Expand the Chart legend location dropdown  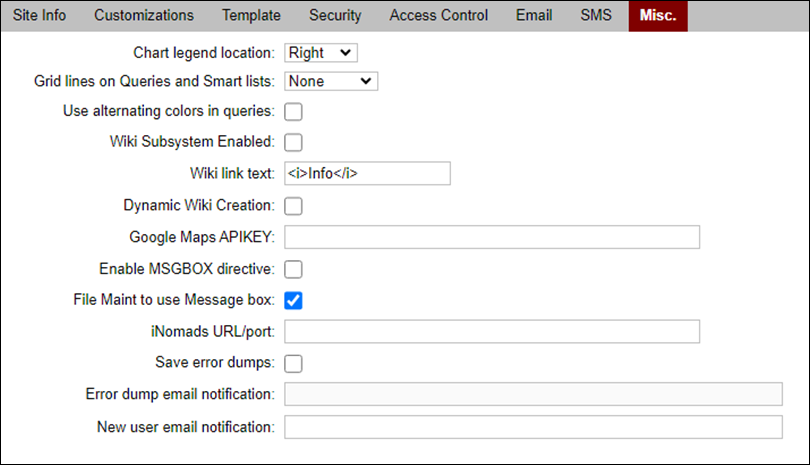pyautogui.click(x=321, y=52)
